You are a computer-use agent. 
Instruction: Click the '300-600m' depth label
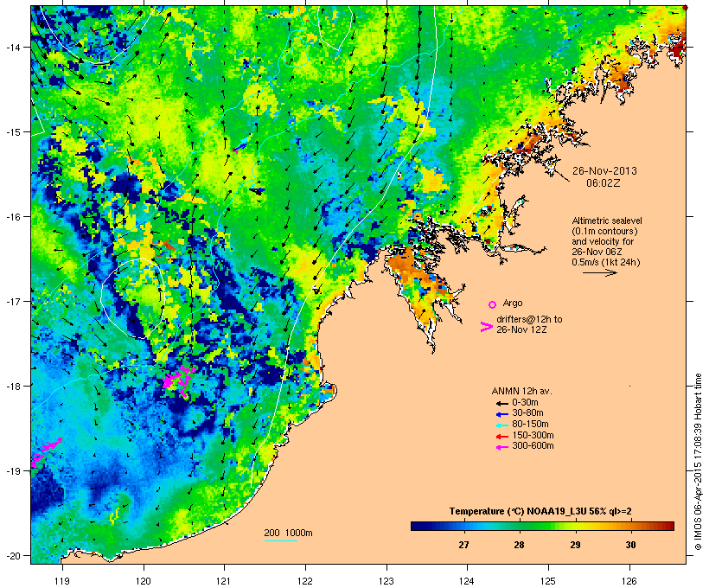point(533,446)
